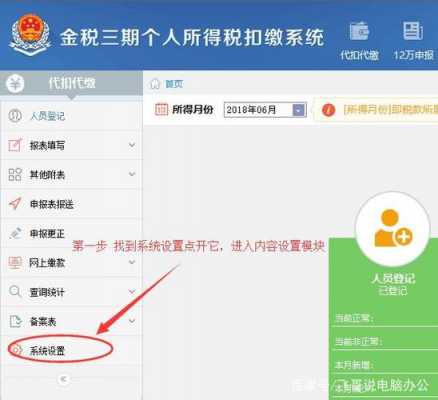
Task: Click the 查询统计 magnifier icon
Action: (15, 291)
